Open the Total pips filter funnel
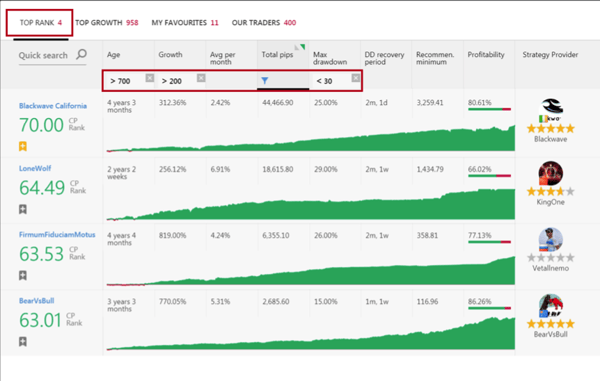Screen dimensions: 600x381 tap(264, 80)
